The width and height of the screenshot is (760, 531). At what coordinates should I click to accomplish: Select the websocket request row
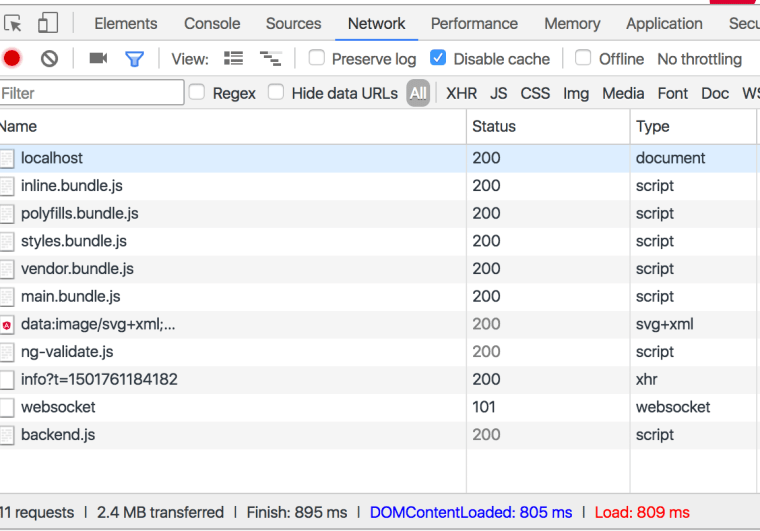[x=58, y=407]
